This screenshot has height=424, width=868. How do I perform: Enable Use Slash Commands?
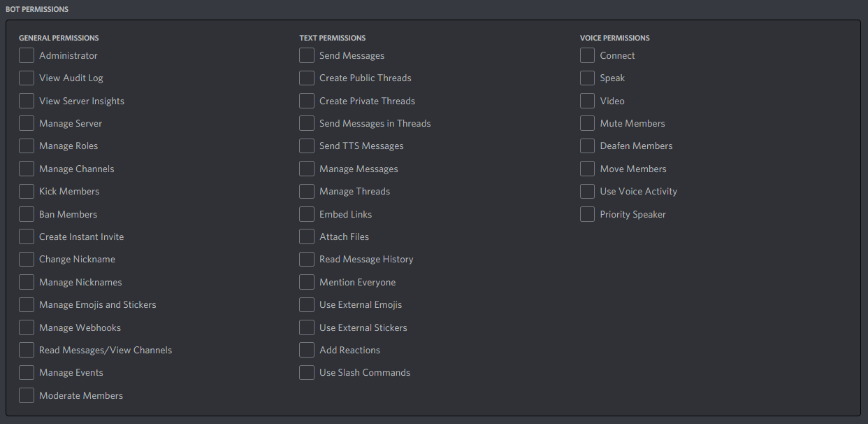pyautogui.click(x=306, y=372)
